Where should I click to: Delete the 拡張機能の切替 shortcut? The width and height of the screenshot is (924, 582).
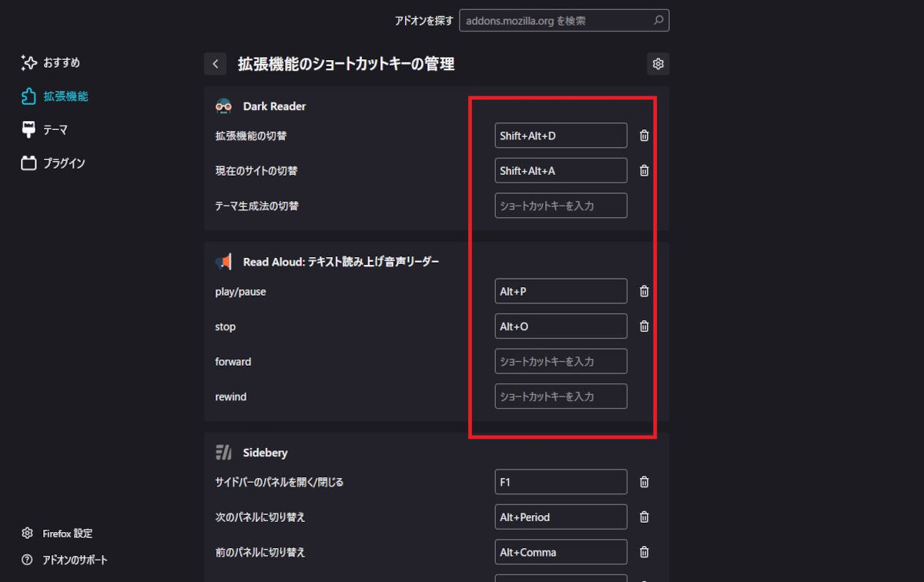644,135
